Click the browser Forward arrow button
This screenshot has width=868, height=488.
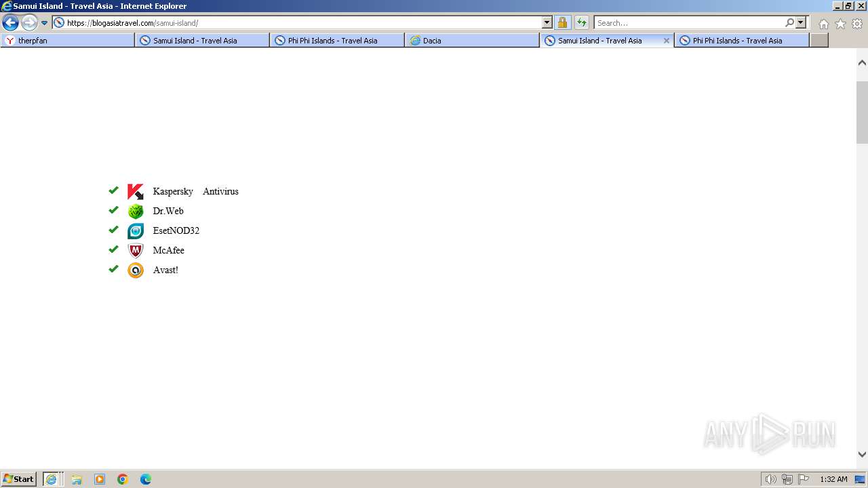[x=29, y=23]
